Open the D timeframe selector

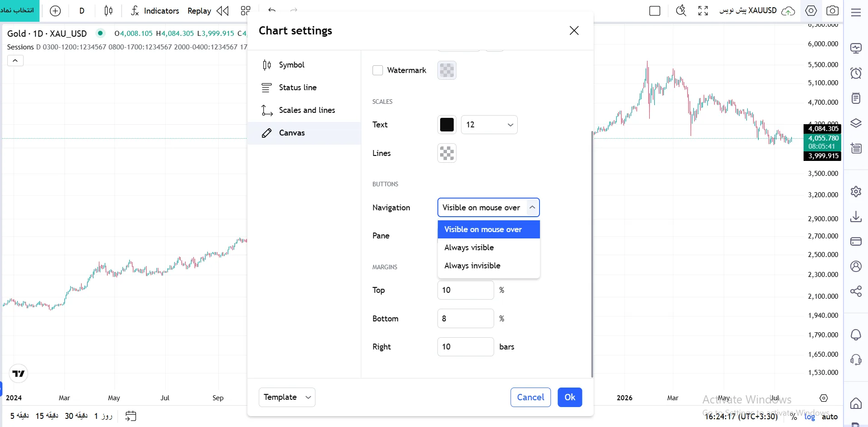[82, 11]
